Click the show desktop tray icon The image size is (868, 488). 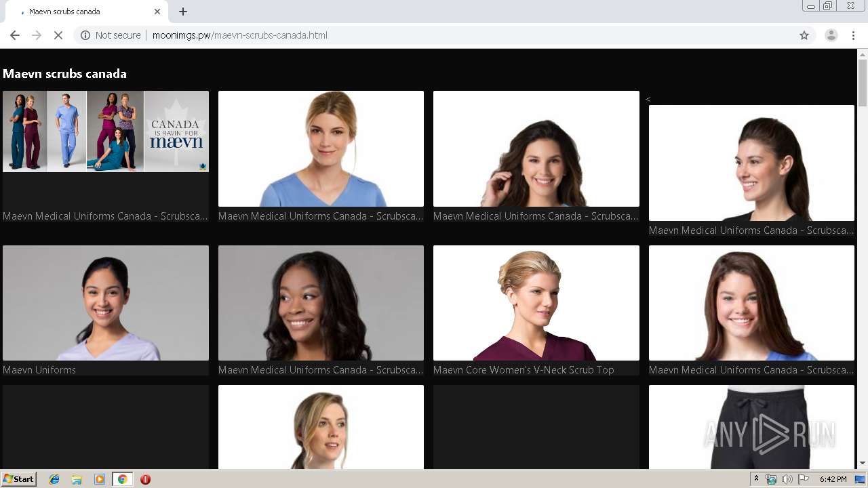pos(860,479)
